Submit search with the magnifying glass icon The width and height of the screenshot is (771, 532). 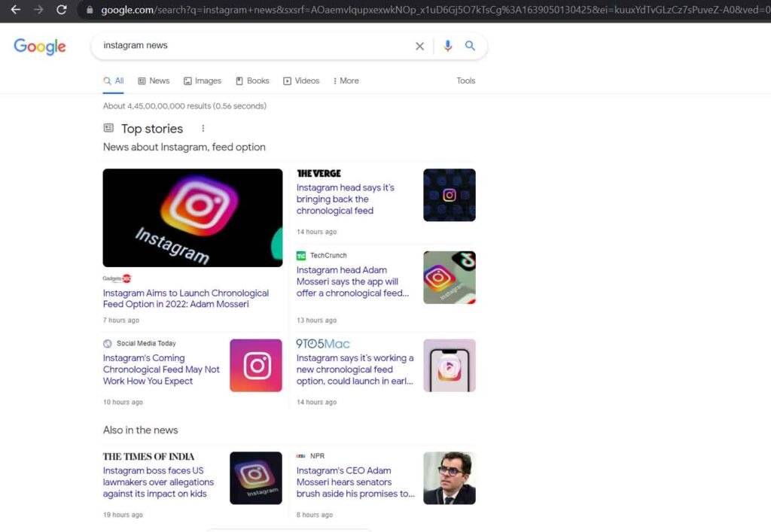470,46
